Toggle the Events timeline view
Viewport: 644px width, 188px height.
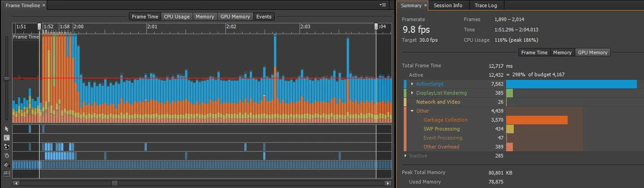tap(264, 17)
